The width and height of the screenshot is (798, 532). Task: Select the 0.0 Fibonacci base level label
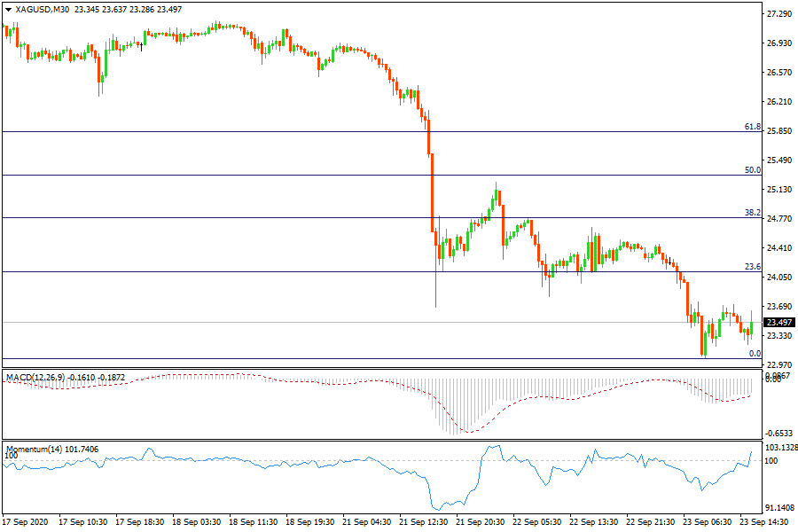(x=755, y=353)
